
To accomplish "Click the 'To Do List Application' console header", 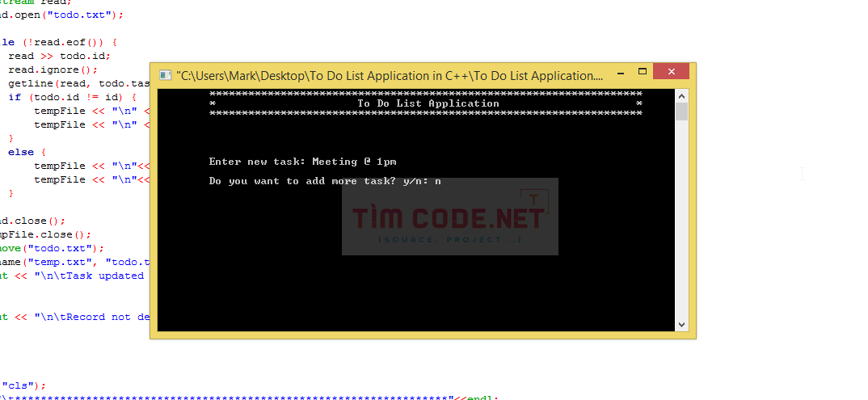I will pyautogui.click(x=428, y=103).
